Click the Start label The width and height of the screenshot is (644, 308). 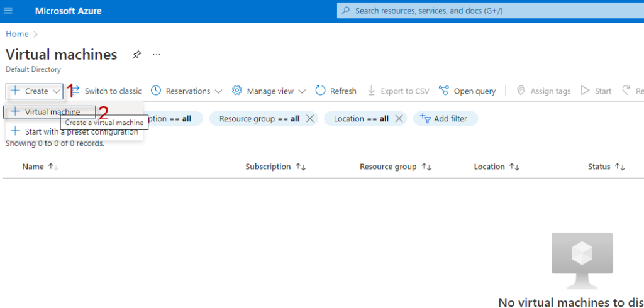pyautogui.click(x=603, y=91)
